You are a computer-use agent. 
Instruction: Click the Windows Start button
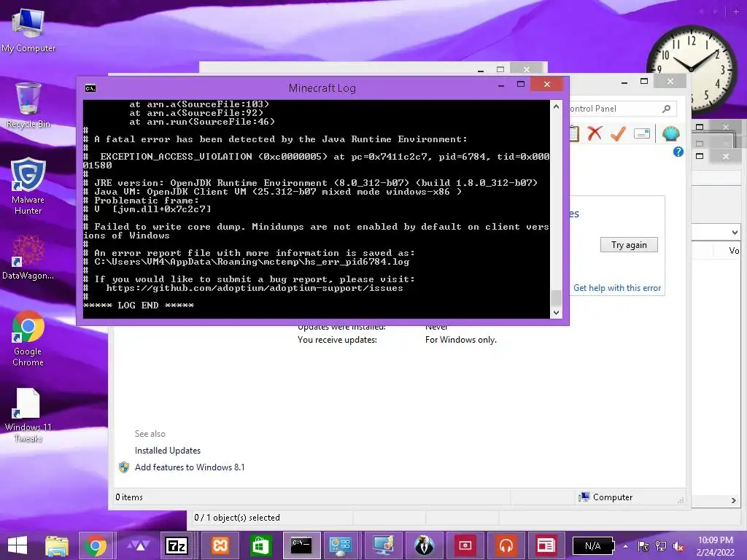[x=18, y=545]
